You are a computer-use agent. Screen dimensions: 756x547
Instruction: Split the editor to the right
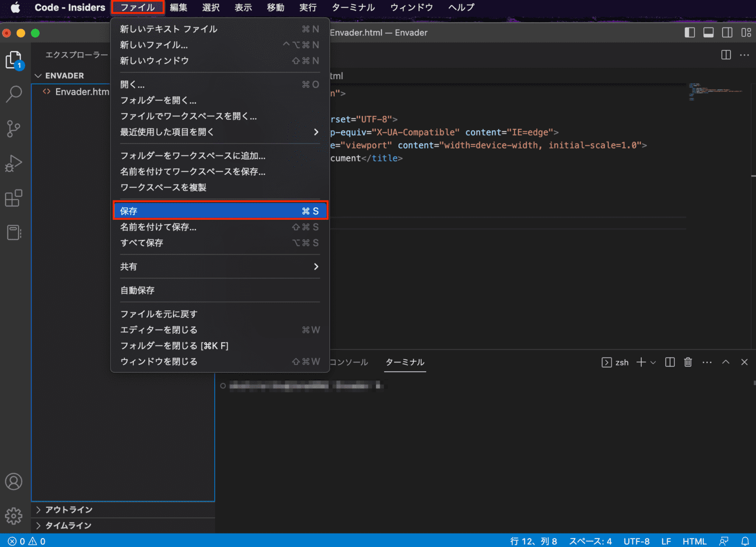tap(726, 54)
